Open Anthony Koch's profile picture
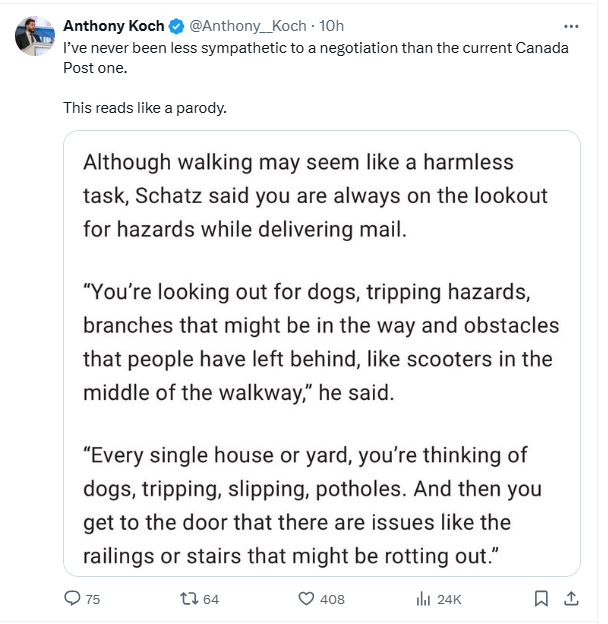Screen dimensions: 608x624 click(35, 36)
